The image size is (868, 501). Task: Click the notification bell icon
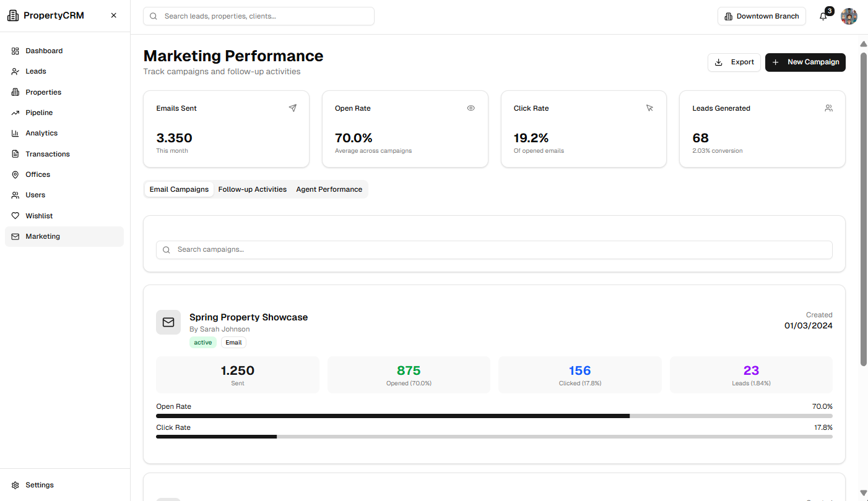(823, 17)
